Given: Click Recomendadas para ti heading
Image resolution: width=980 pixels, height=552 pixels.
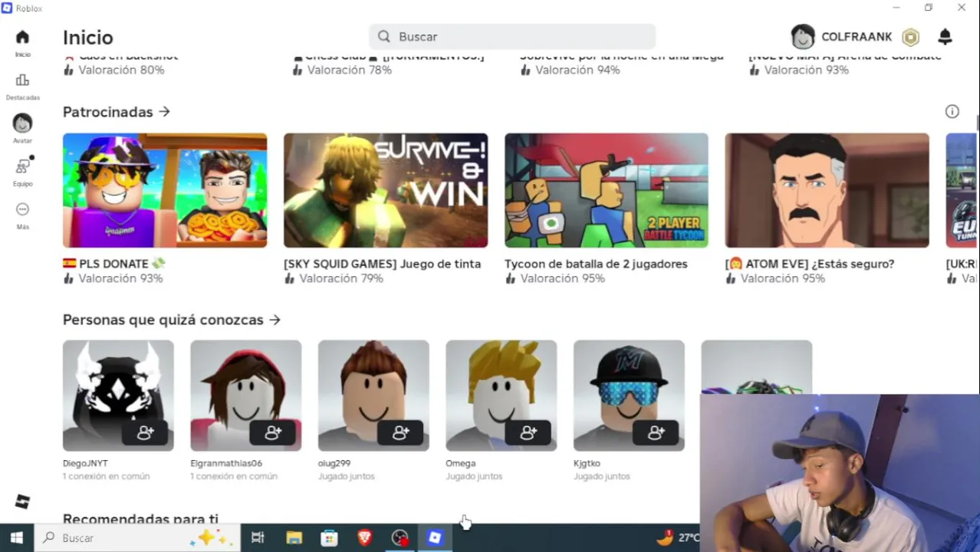Looking at the screenshot, I should [140, 519].
